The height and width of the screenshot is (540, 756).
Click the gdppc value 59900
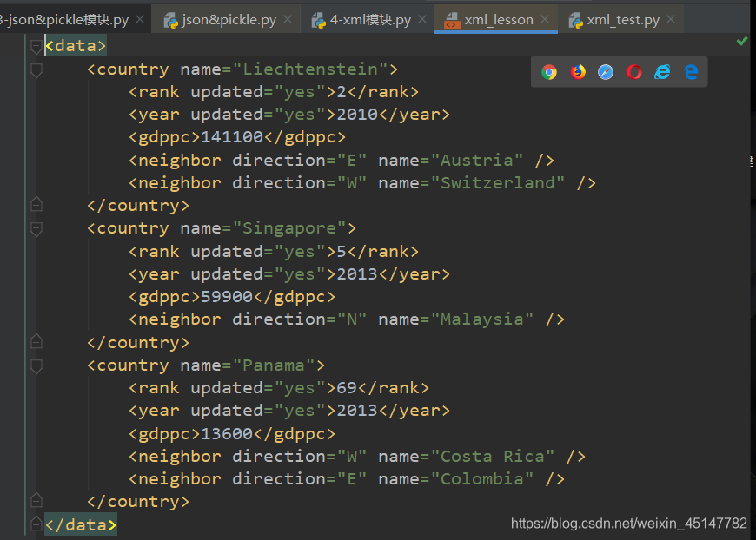tap(227, 297)
